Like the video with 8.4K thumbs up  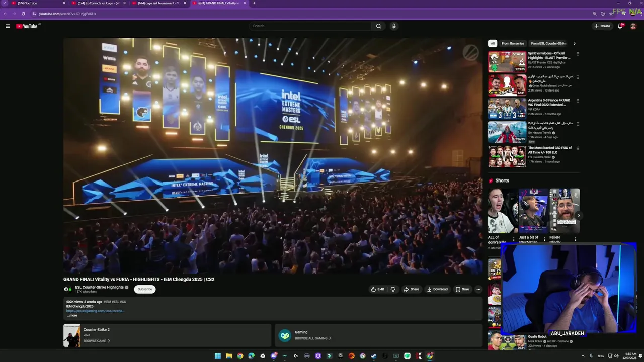point(378,289)
